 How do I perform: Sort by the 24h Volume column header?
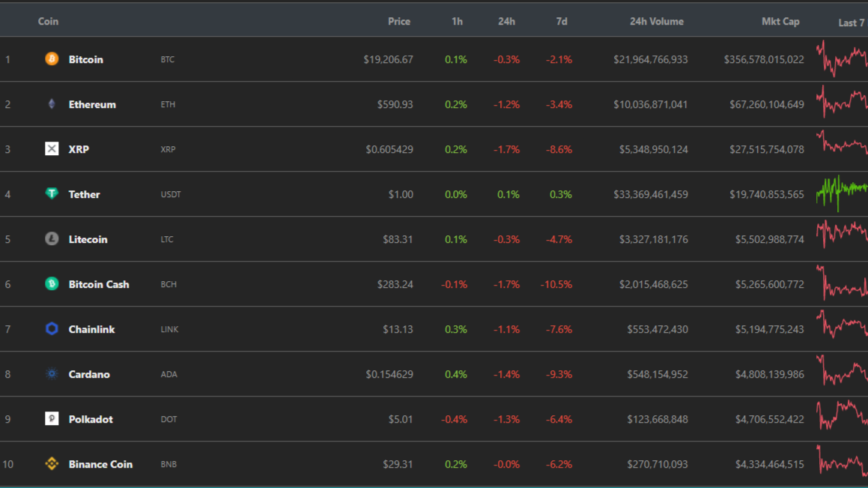657,22
